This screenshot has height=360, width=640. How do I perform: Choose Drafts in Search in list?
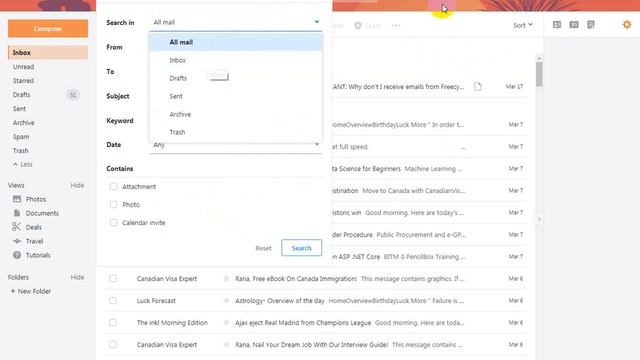coord(236,78)
